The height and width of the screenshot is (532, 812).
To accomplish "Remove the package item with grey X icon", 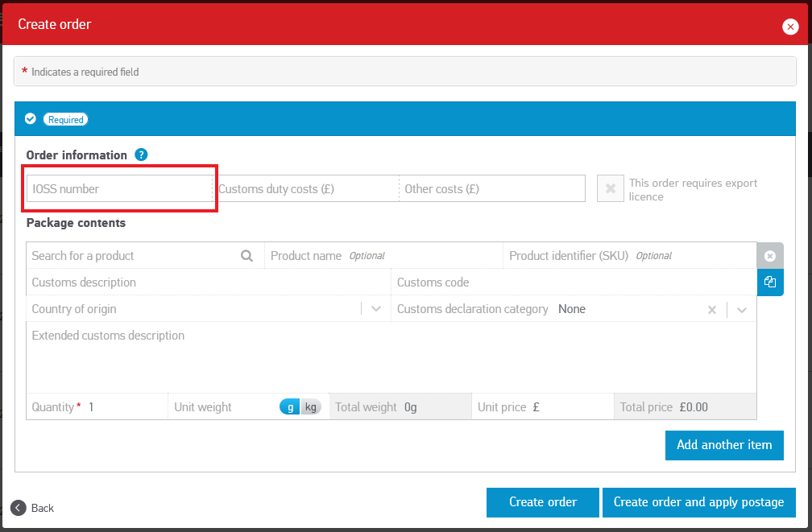I will tap(769, 256).
